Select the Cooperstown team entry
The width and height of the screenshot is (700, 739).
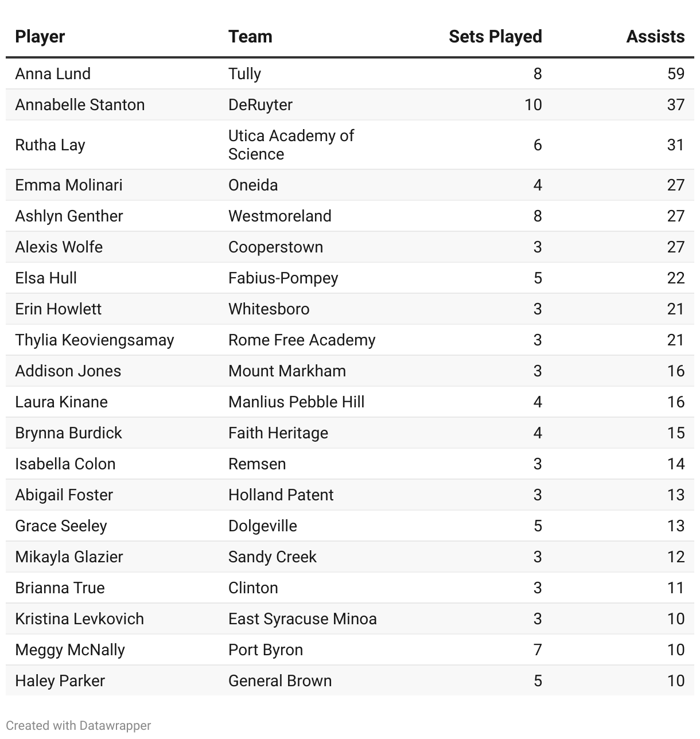pyautogui.click(x=275, y=247)
